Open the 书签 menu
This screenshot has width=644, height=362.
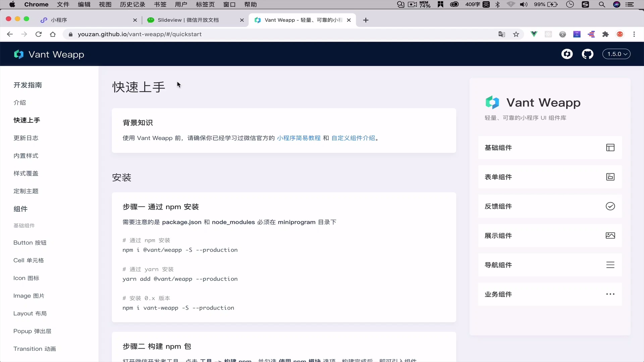tap(160, 4)
